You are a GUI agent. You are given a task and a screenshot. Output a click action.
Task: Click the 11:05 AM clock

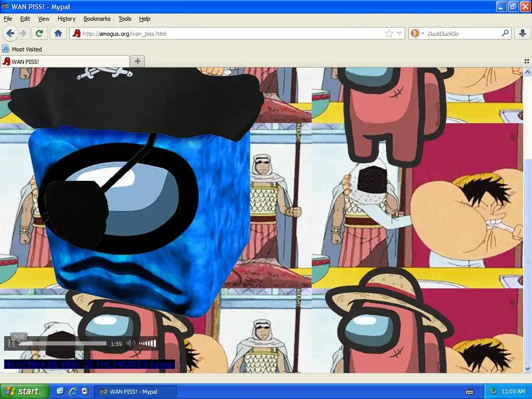click(x=513, y=391)
